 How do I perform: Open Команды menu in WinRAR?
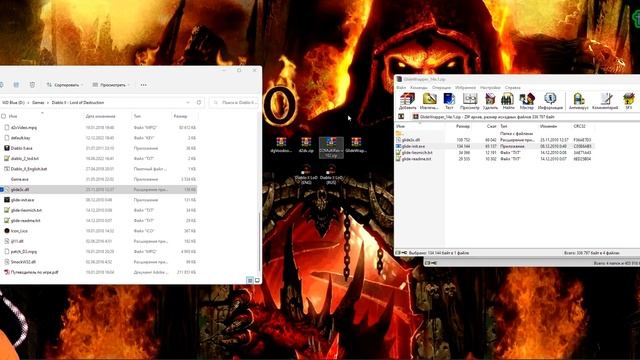point(419,87)
